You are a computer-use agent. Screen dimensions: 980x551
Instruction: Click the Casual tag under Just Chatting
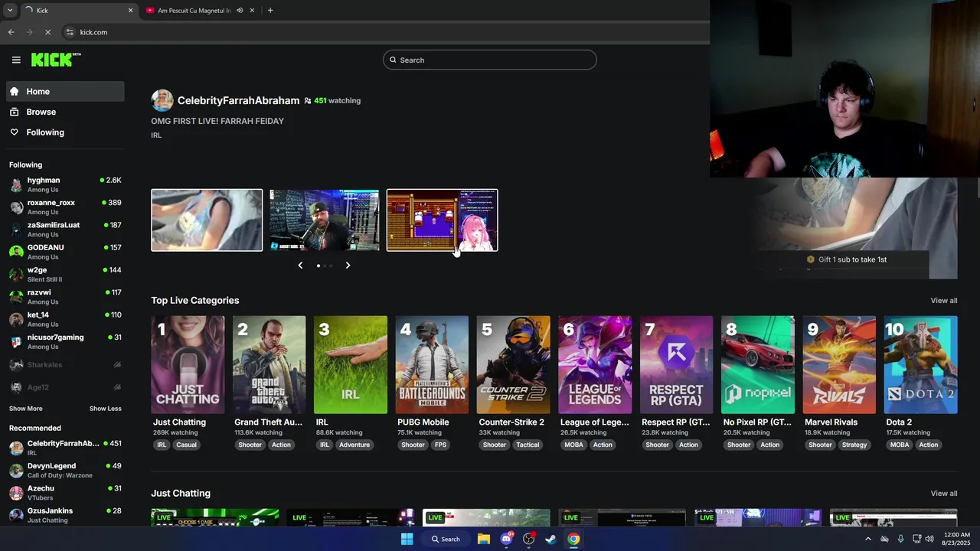[x=186, y=445]
